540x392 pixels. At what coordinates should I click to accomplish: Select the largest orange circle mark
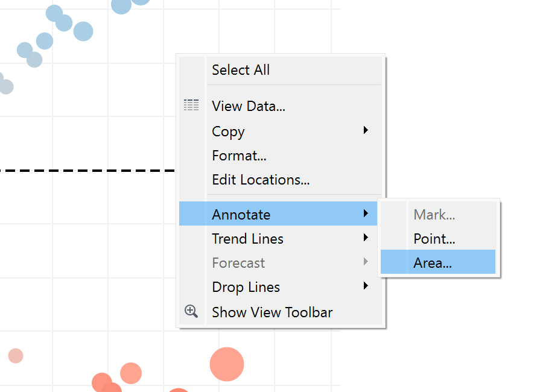click(227, 364)
